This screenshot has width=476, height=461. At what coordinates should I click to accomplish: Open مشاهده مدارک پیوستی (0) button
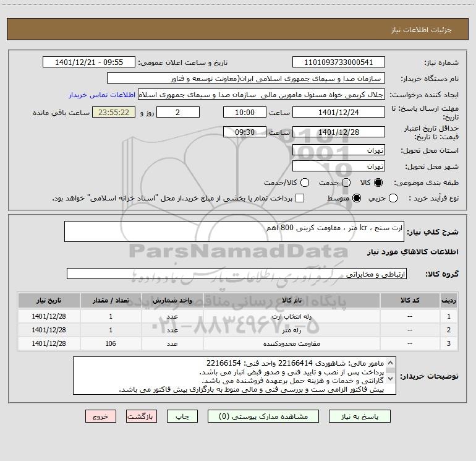point(263,416)
